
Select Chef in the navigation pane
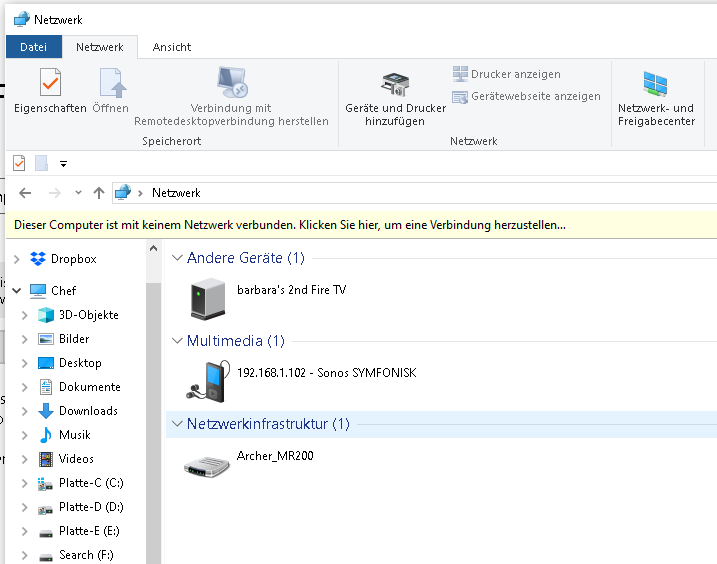(53, 290)
